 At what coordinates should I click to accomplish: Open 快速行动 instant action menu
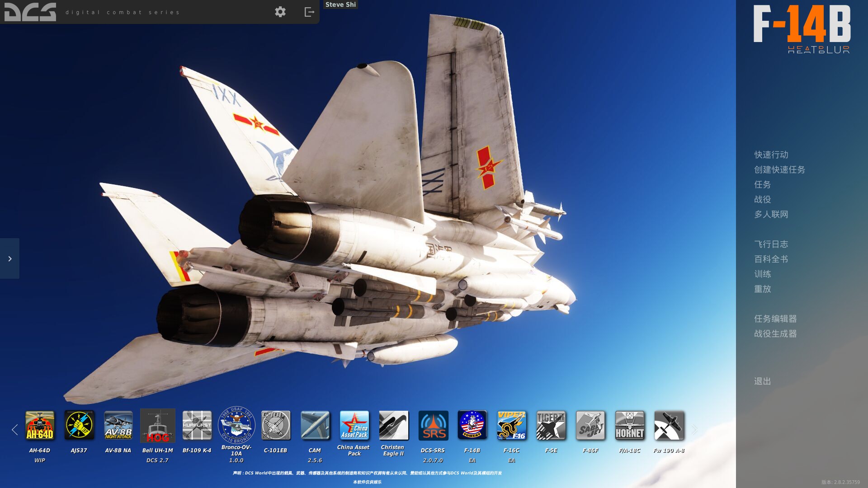coord(771,155)
